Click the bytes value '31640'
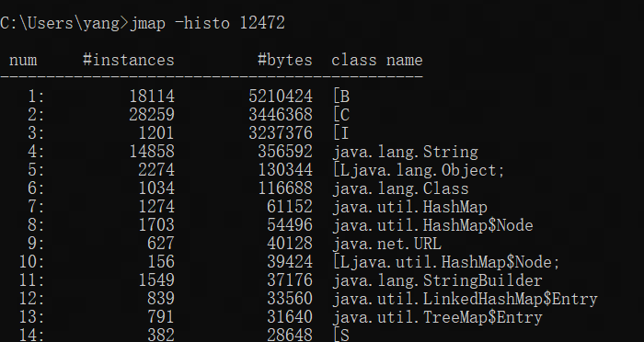The width and height of the screenshot is (644, 342). point(290,317)
